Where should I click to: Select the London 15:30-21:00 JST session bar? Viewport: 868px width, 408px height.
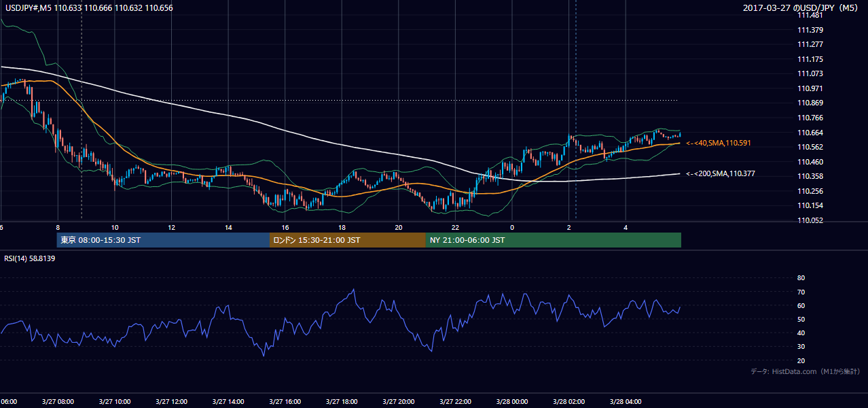(348, 240)
